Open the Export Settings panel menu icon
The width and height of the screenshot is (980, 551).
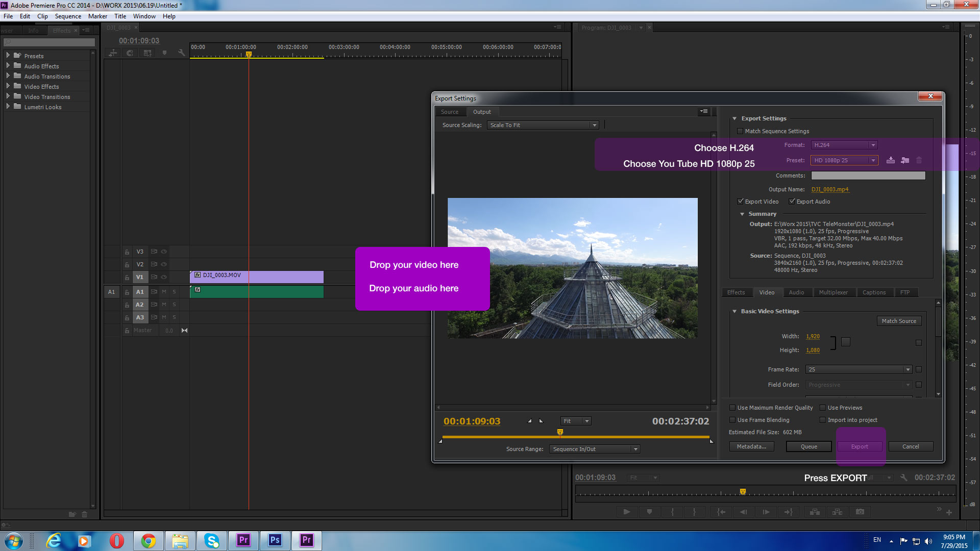[704, 111]
